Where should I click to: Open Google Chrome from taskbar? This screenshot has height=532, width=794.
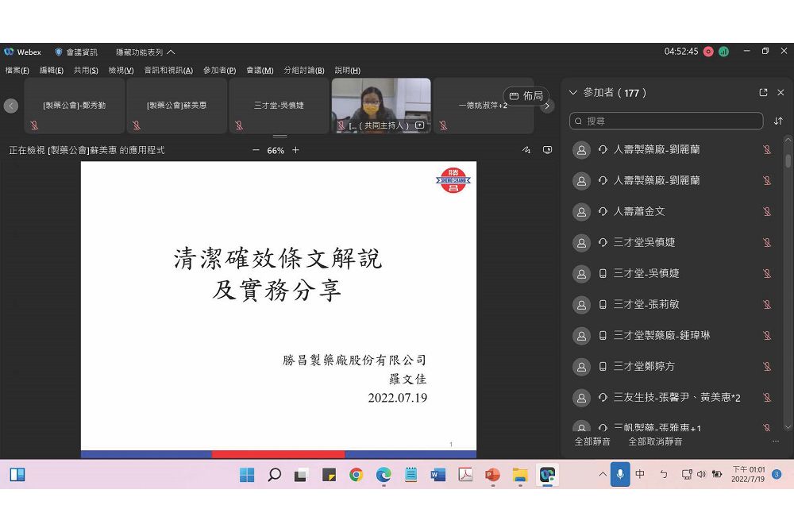coord(357,475)
